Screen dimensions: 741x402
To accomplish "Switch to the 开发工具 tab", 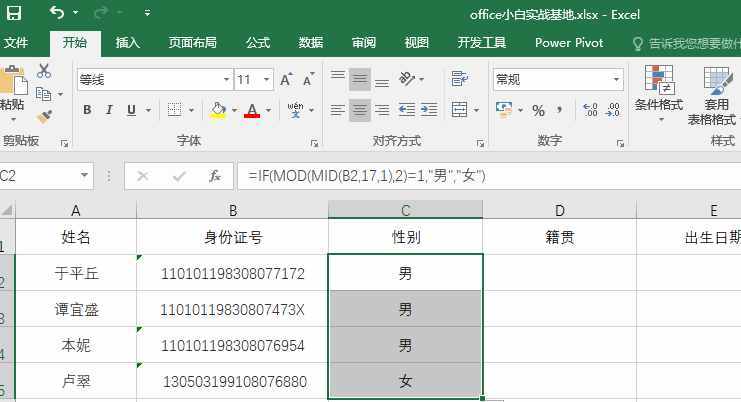I will [482, 43].
